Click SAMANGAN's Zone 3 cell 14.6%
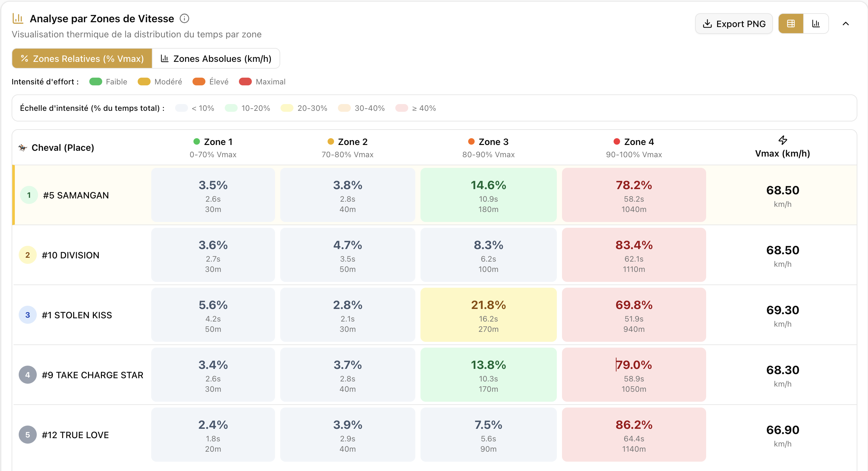The image size is (868, 471). click(x=488, y=195)
